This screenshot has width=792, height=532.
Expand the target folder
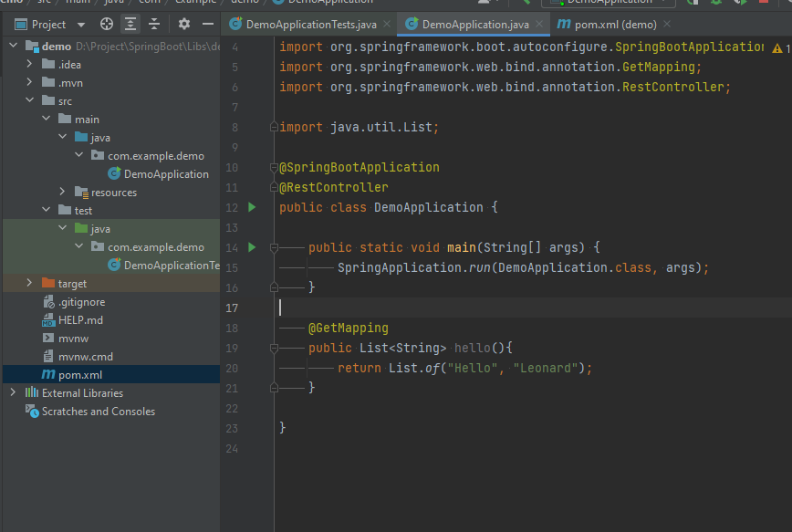29,283
